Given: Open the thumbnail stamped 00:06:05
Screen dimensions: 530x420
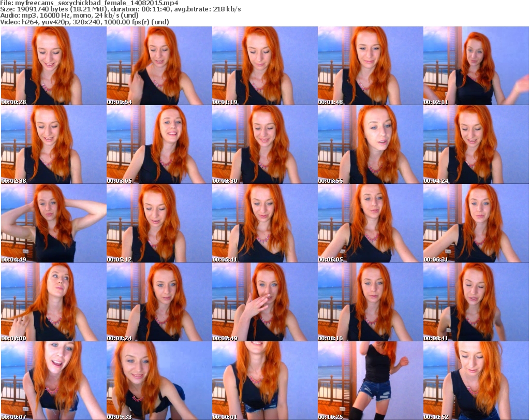Looking at the screenshot, I should coord(370,223).
